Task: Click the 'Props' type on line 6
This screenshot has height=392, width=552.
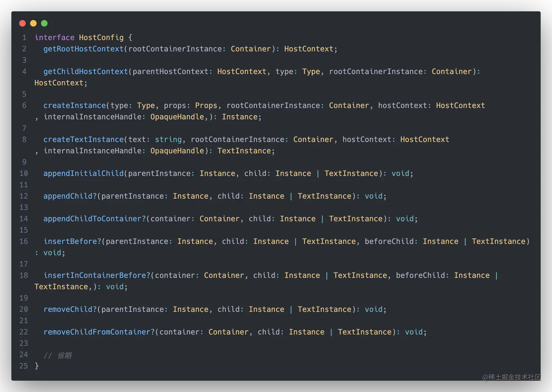Action: pyautogui.click(x=206, y=105)
